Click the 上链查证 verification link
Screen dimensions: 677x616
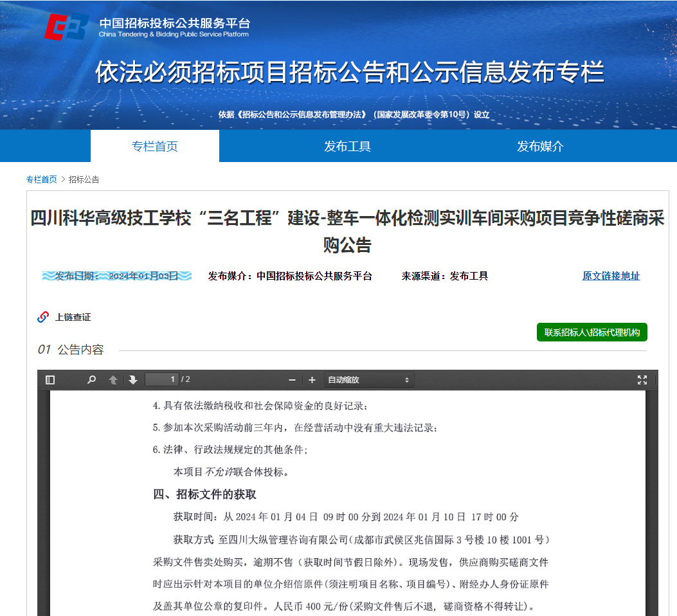(73, 317)
